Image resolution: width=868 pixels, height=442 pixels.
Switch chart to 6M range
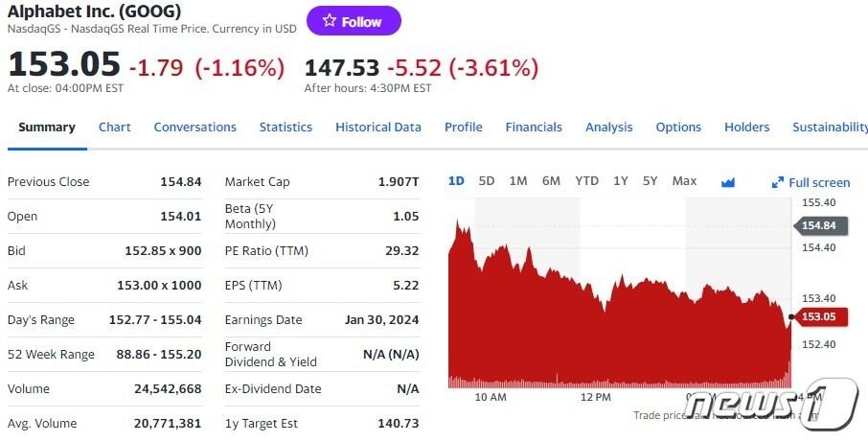[x=551, y=181]
